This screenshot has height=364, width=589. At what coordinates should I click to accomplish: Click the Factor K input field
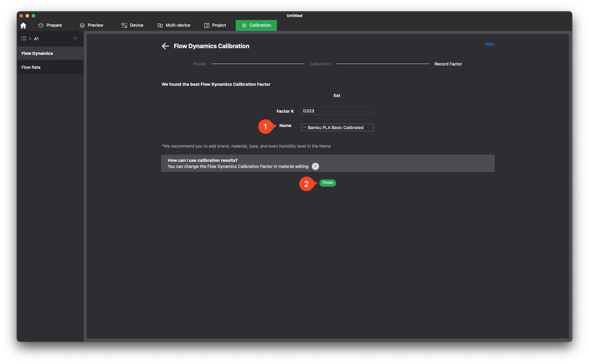point(337,111)
